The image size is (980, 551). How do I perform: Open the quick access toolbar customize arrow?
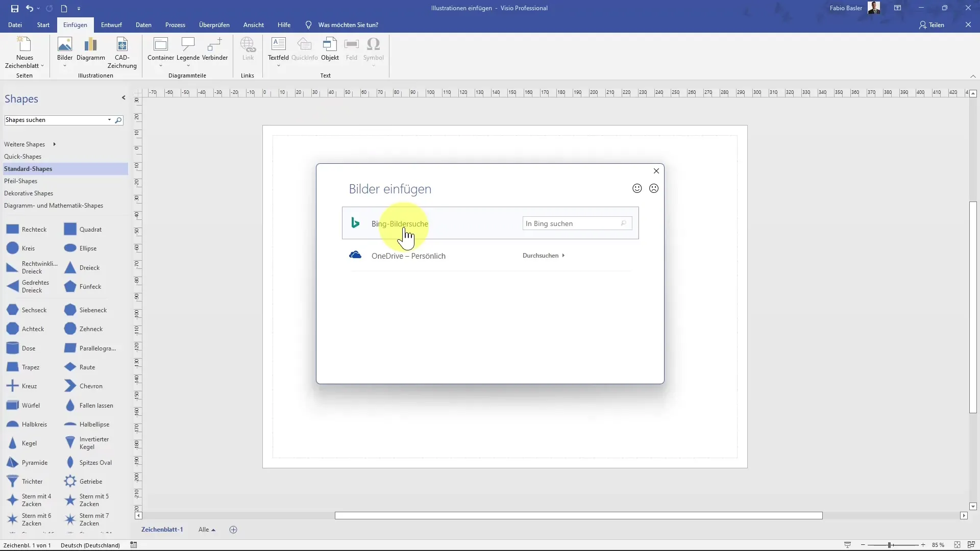(x=79, y=8)
